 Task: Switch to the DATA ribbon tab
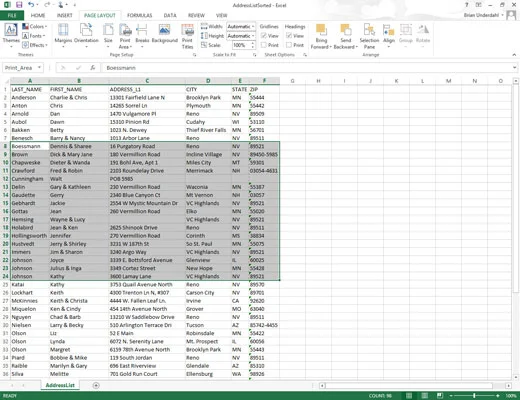pyautogui.click(x=170, y=15)
